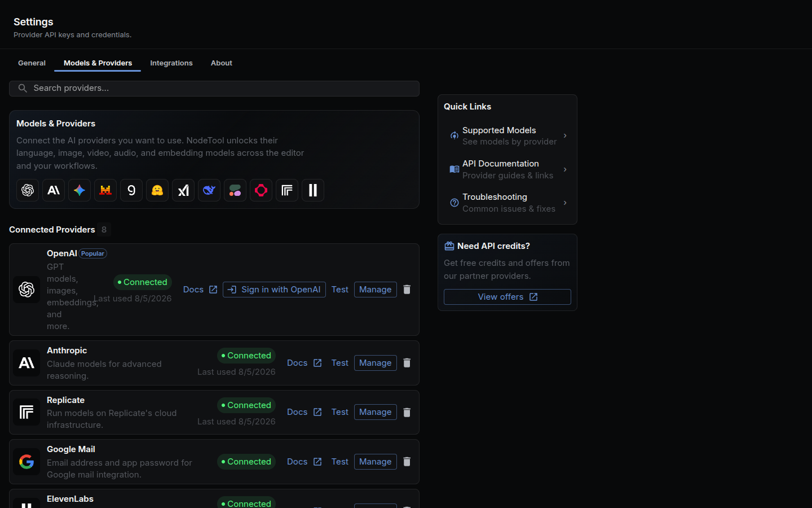The width and height of the screenshot is (812, 508).
Task: Click the Anthropic icon in the provider logo strip
Action: 54,190
